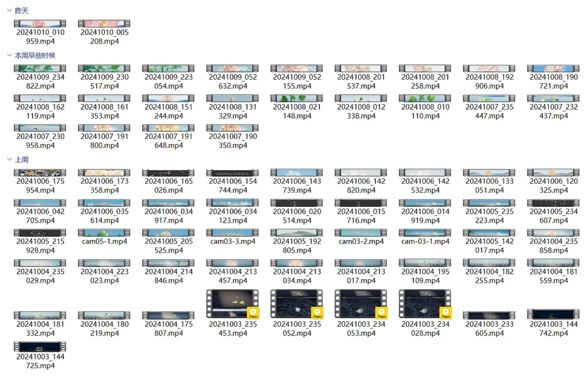
Task: Click file name 20241006_042705.mp4
Action: (x=40, y=216)
